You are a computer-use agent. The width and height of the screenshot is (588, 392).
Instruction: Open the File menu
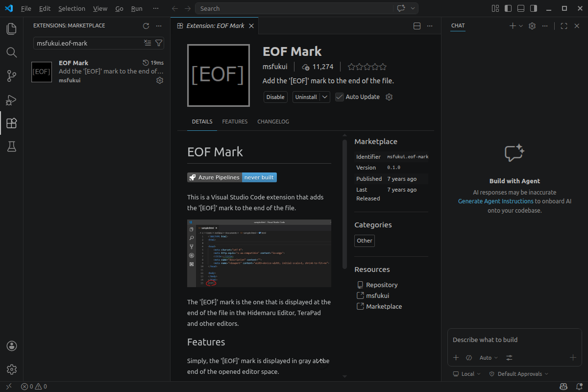click(x=26, y=8)
